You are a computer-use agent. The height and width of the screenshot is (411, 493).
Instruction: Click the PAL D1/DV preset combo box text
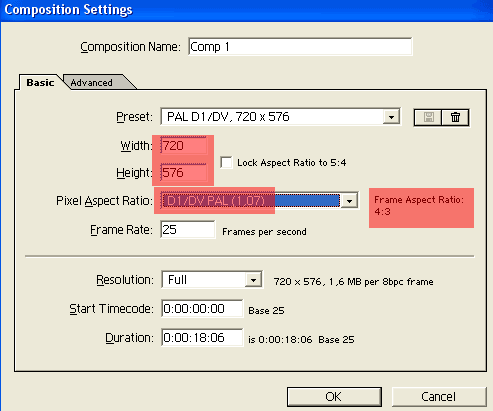pos(228,117)
